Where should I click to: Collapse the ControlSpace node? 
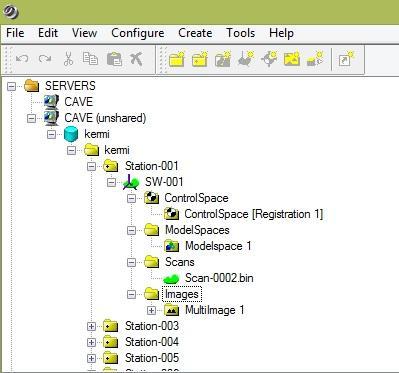tap(132, 198)
